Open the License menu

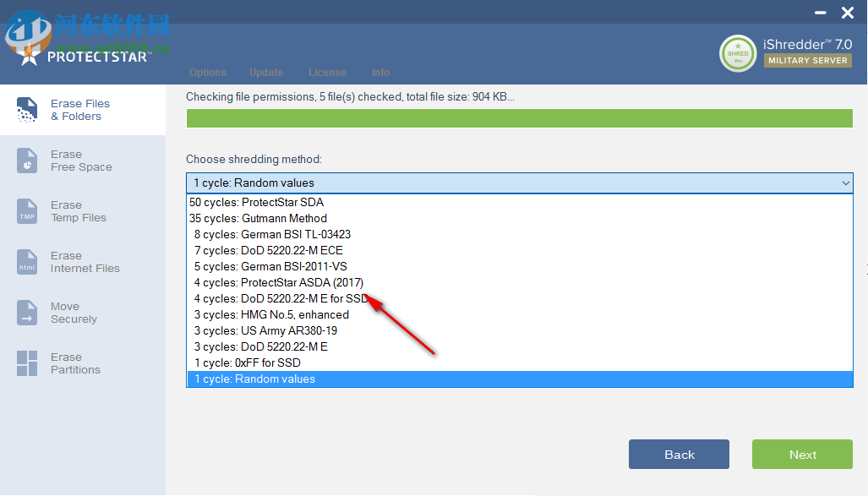click(x=327, y=73)
